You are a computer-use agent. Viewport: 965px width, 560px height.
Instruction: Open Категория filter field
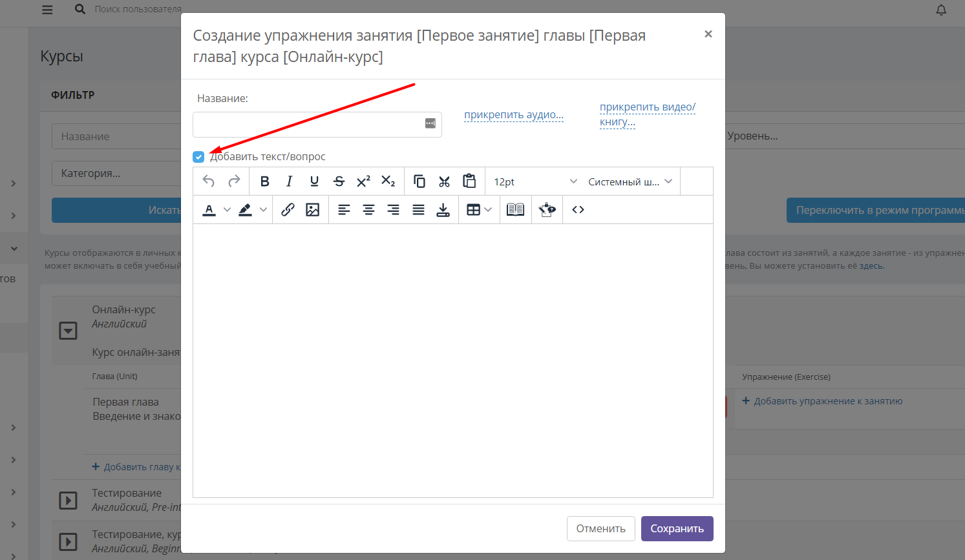pos(116,174)
